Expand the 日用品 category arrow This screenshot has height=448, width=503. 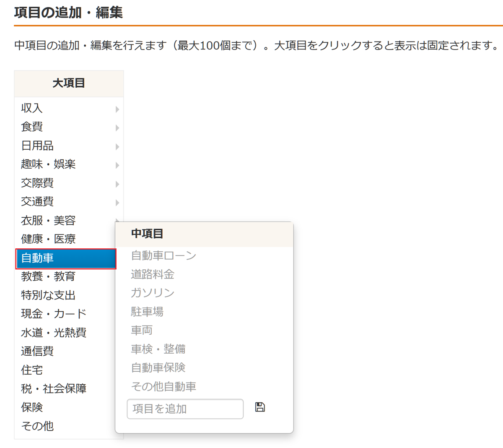(x=117, y=146)
